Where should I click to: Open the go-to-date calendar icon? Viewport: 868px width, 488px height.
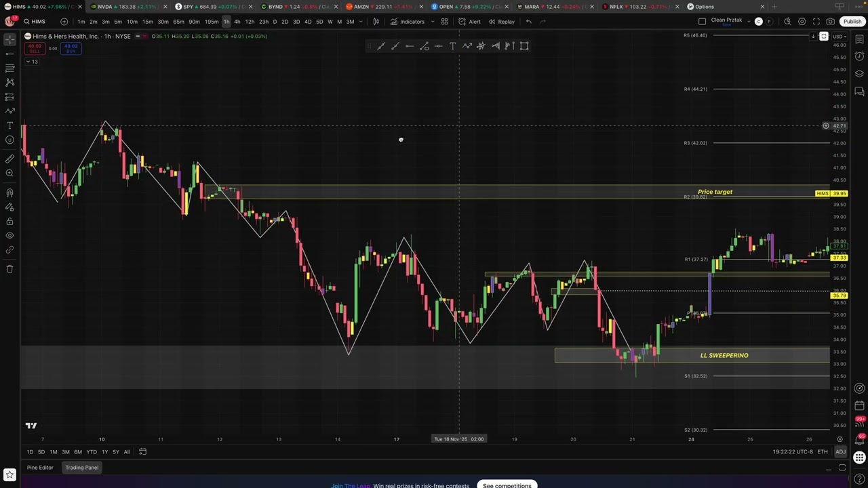pos(142,452)
